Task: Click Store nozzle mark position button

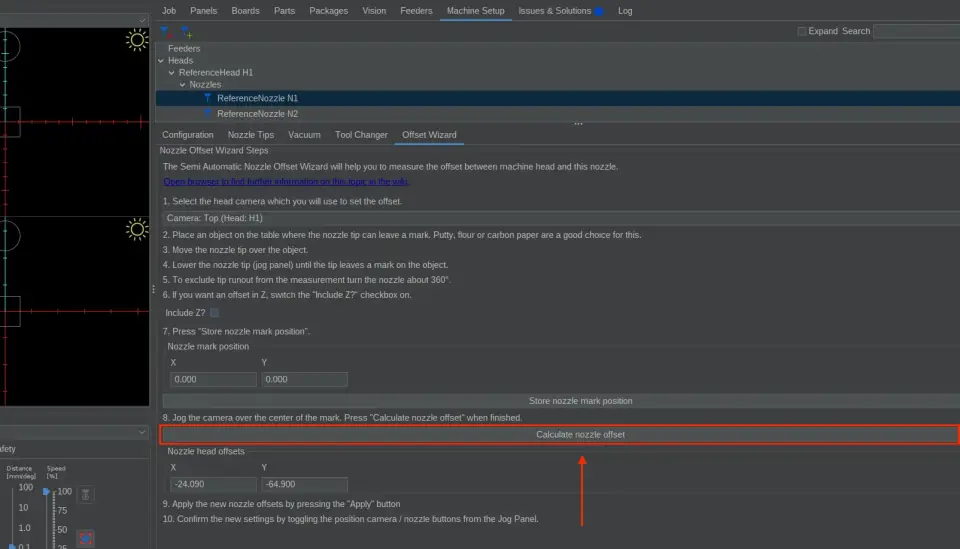Action: [580, 401]
